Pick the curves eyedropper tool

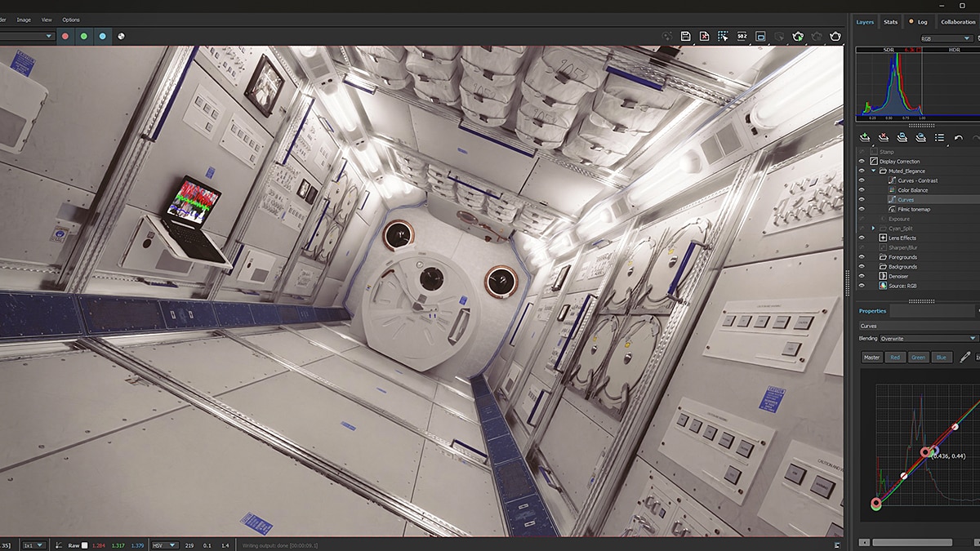(964, 357)
